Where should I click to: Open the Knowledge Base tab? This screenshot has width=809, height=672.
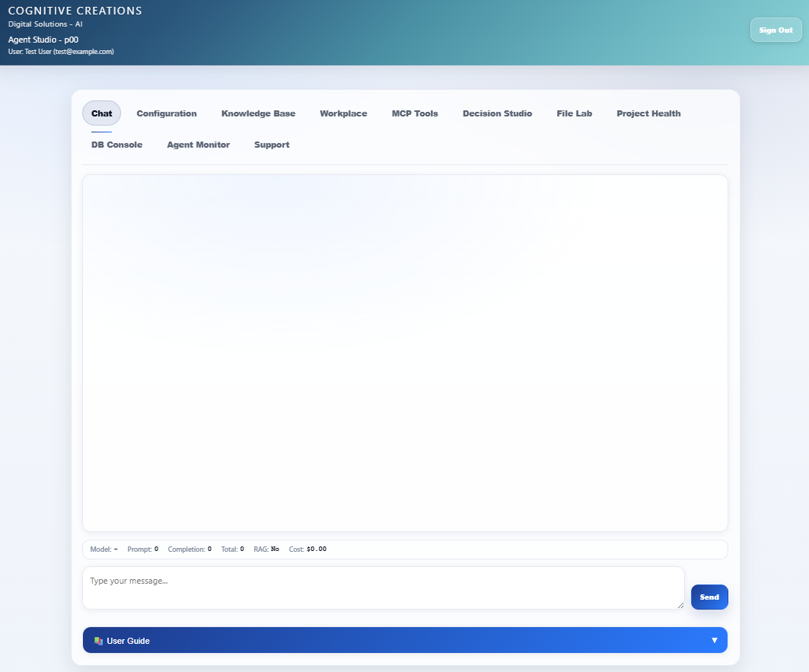pyautogui.click(x=258, y=113)
